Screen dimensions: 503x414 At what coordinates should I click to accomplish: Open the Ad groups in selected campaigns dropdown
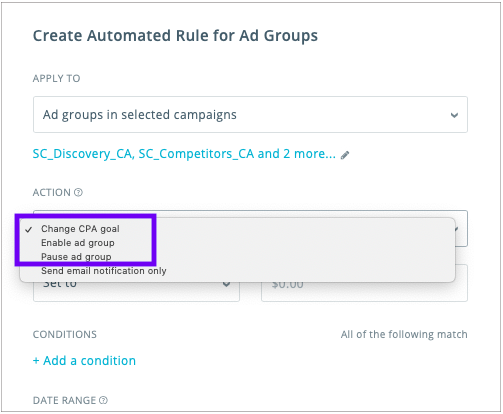click(250, 115)
